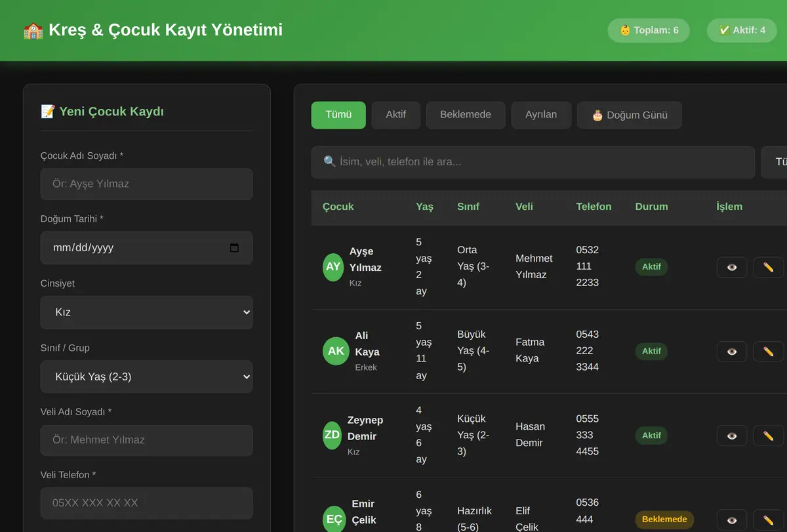Image resolution: width=787 pixels, height=532 pixels.
Task: Click parent name Mehmet Yılmaz
Action: pyautogui.click(x=534, y=266)
